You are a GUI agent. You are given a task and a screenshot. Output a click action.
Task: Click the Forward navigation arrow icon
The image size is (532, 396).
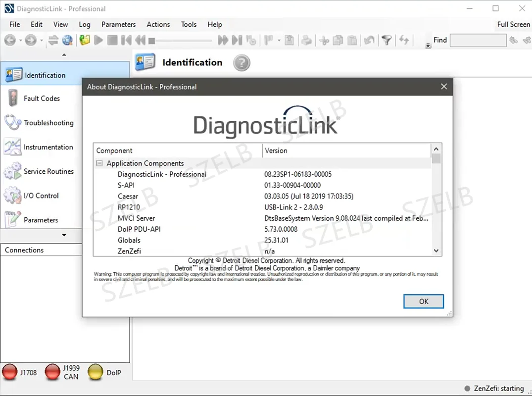pyautogui.click(x=31, y=41)
